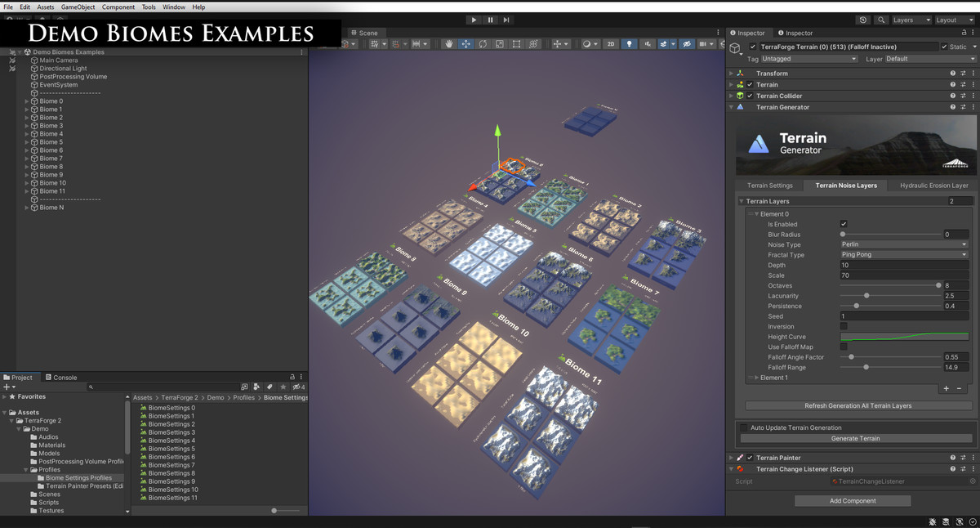Select the Rect transform tool
The width and height of the screenshot is (980, 528).
coord(516,44)
